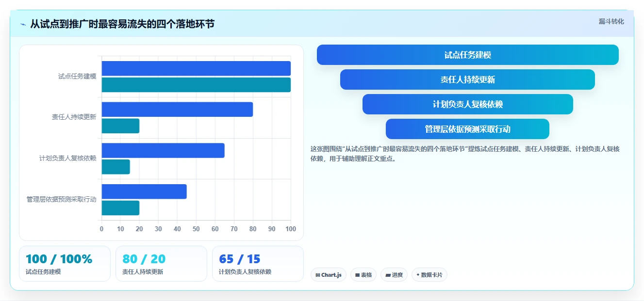644x301 pixels.
Task: Click the x-axis tick value 100
Action: 291,229
